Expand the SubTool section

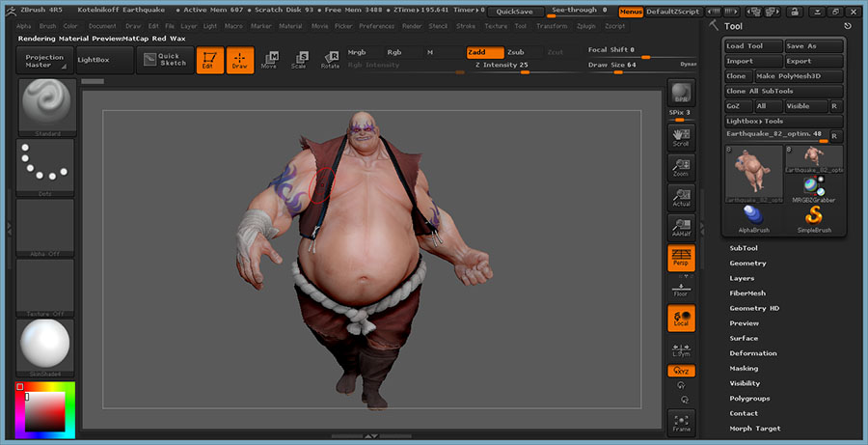[x=744, y=248]
